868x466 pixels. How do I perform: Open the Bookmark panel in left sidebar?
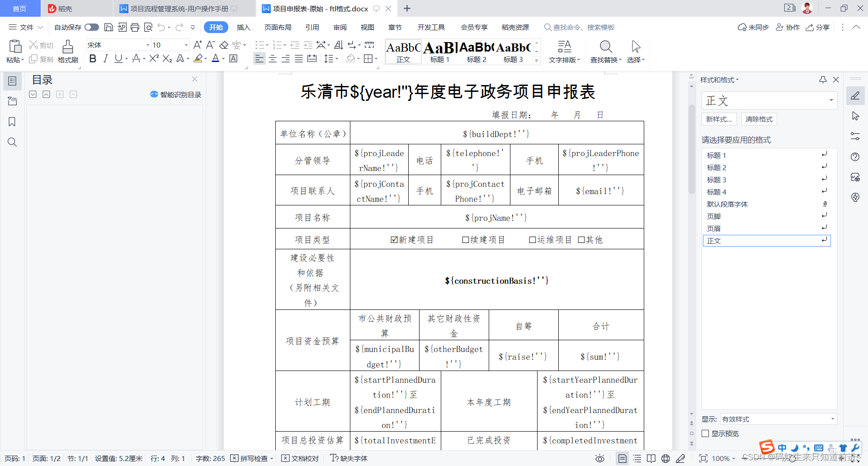pyautogui.click(x=12, y=122)
